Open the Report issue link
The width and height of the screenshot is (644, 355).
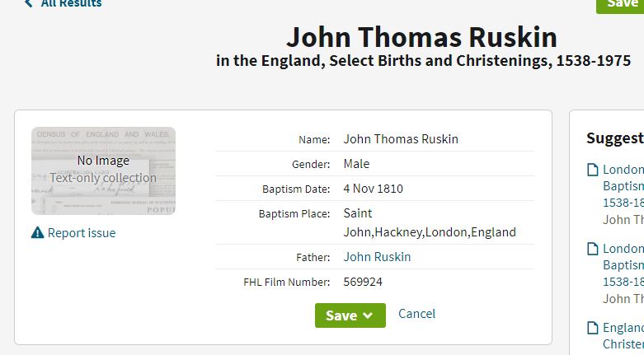click(82, 233)
